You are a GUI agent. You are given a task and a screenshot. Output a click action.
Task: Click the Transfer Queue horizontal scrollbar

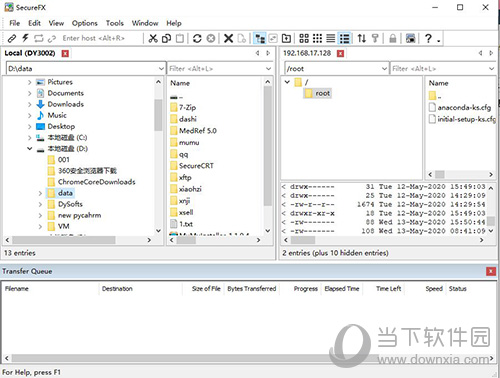[x=195, y=358]
